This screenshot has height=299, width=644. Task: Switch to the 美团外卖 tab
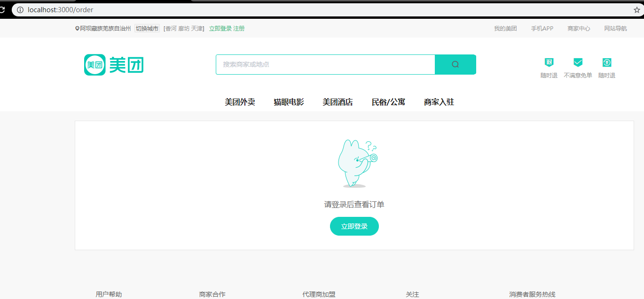[x=240, y=102]
